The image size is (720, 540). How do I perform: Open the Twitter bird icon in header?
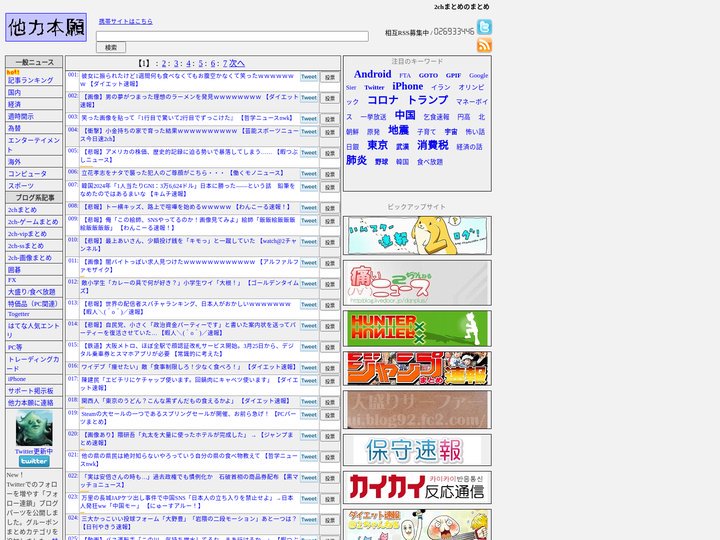484,27
